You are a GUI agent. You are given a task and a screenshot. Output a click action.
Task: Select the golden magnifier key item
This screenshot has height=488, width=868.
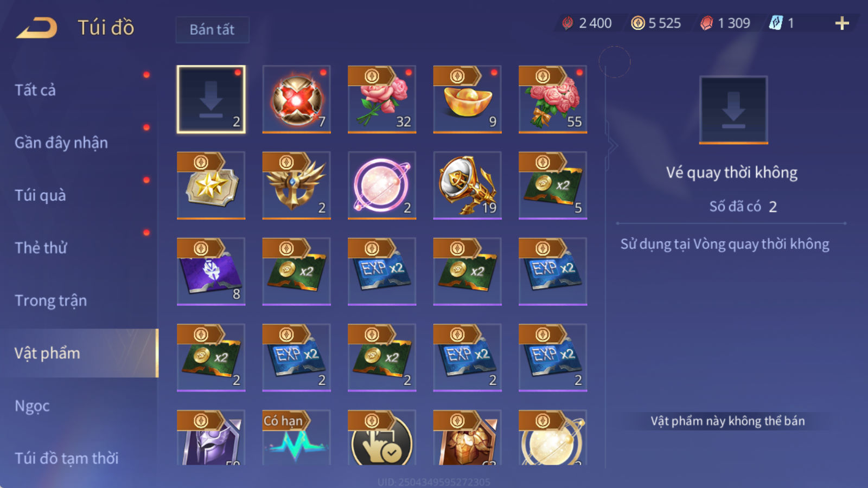pos(467,185)
